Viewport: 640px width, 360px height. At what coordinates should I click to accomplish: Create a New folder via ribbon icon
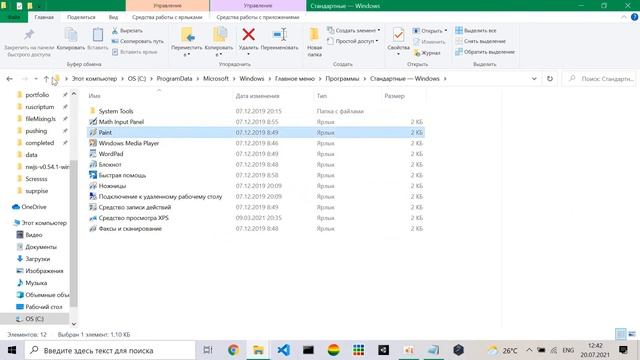coord(314,35)
